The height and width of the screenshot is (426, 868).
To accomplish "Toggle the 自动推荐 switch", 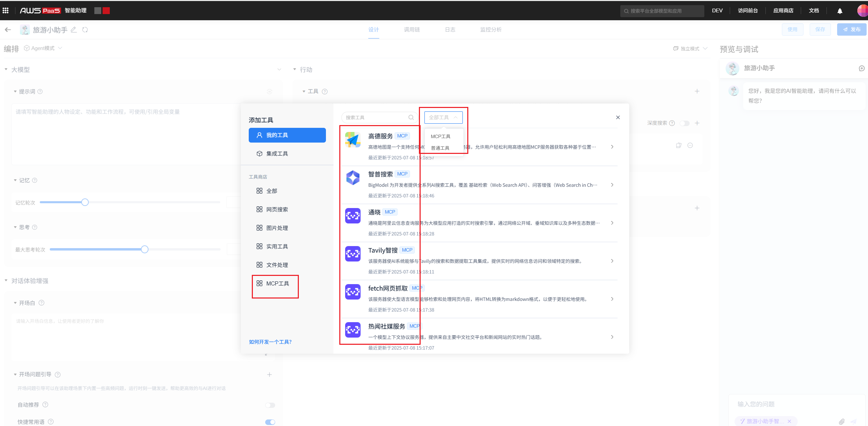I will click(270, 405).
